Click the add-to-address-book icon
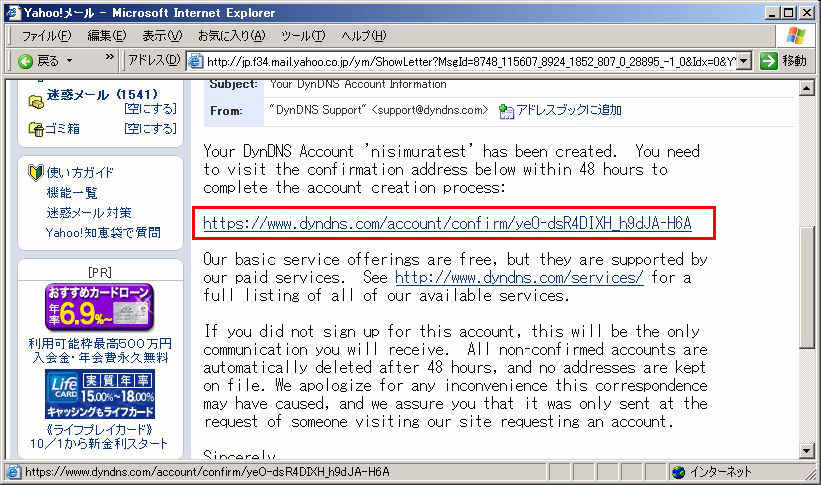 coord(506,111)
